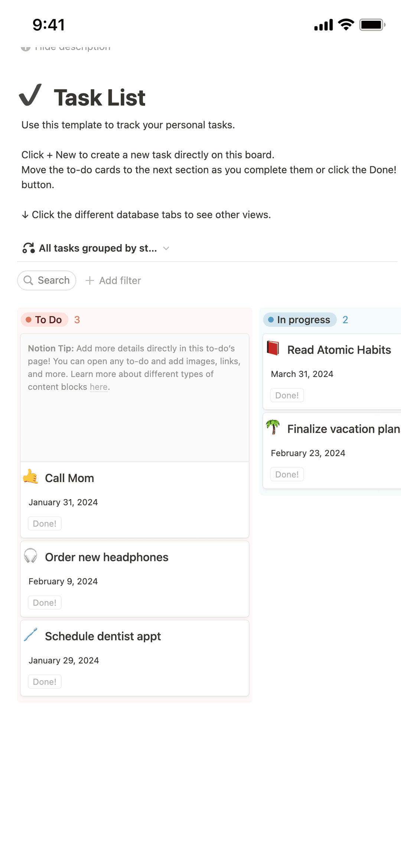Click the board view icon before grouped tasks label
This screenshot has width=401, height=868.
(x=28, y=248)
